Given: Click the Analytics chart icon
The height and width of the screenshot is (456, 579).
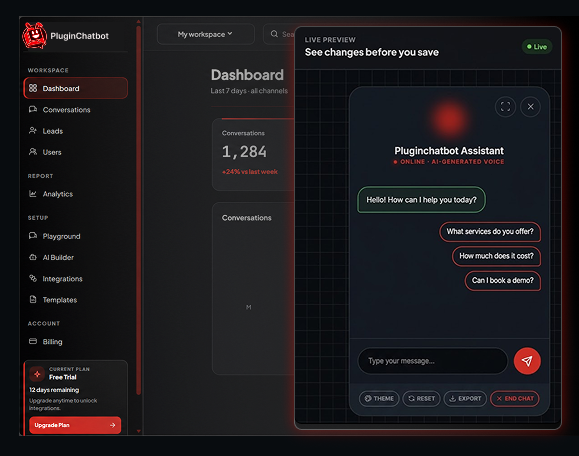Looking at the screenshot, I should click(33, 193).
